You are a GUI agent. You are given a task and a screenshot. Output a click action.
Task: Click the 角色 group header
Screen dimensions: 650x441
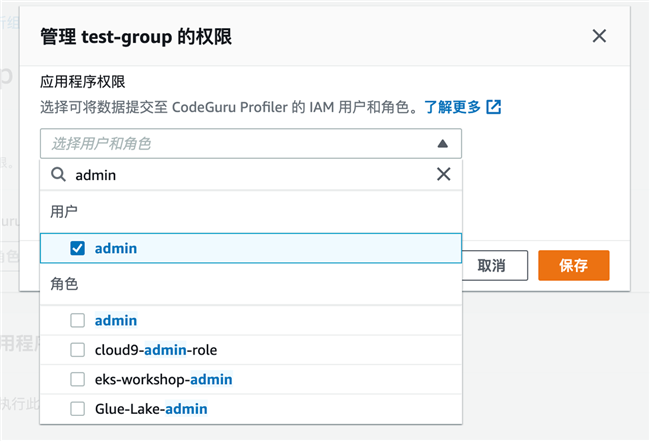pyautogui.click(x=64, y=284)
